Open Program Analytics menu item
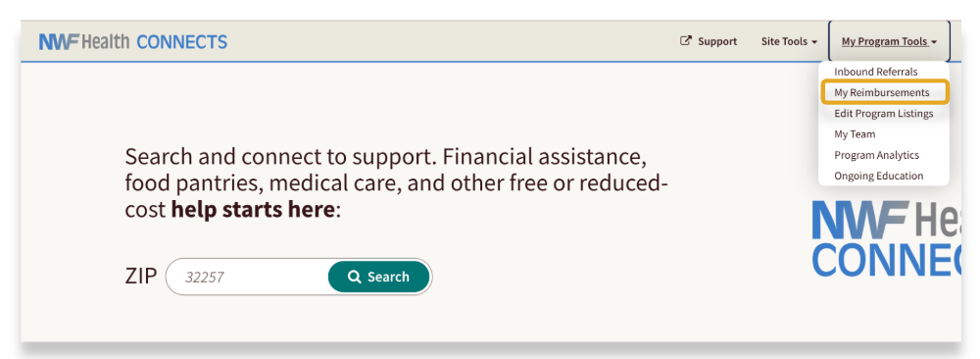Image resolution: width=980 pixels, height=359 pixels. point(876,155)
